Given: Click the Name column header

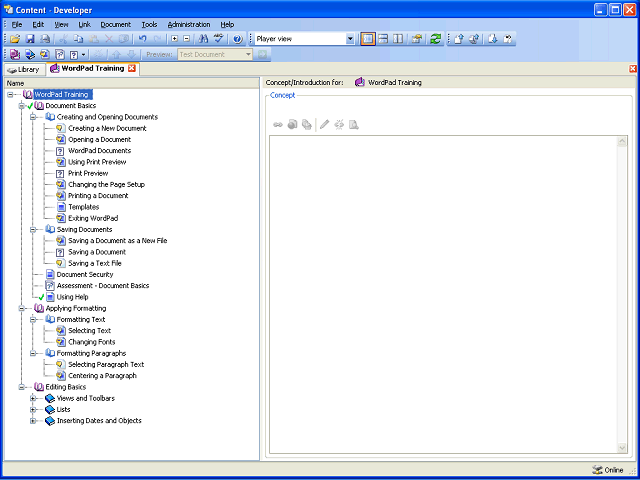Looking at the screenshot, I should pyautogui.click(x=131, y=83).
